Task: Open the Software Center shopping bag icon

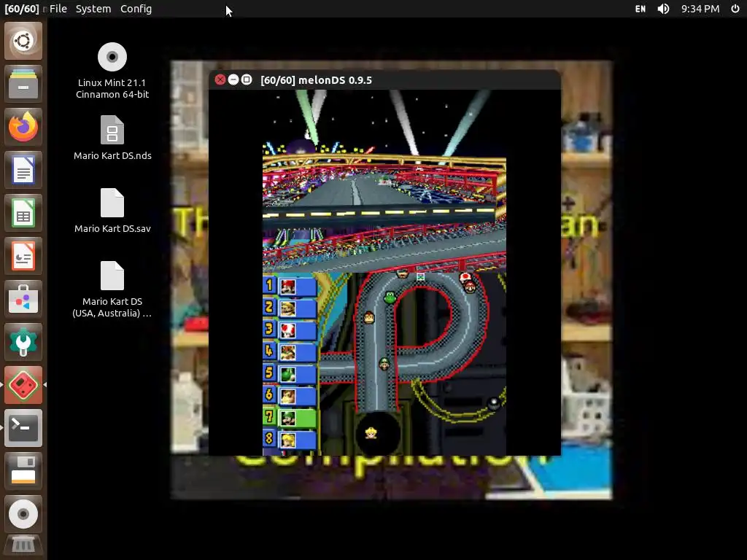Action: point(23,299)
